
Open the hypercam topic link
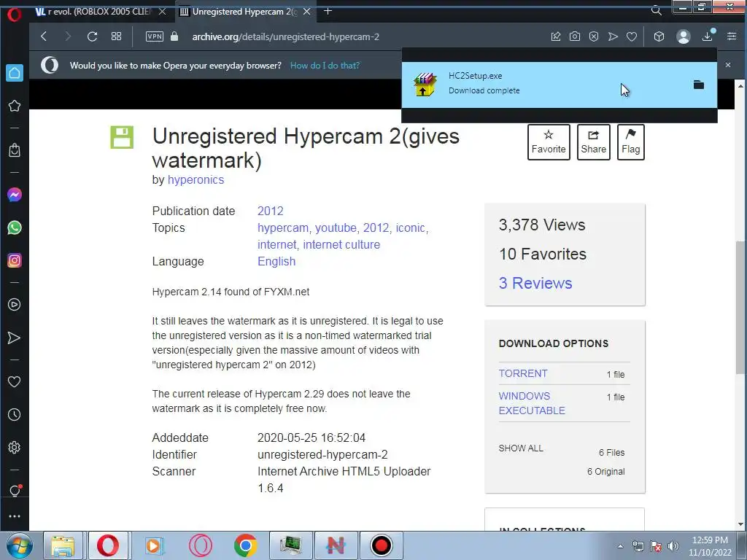click(283, 228)
